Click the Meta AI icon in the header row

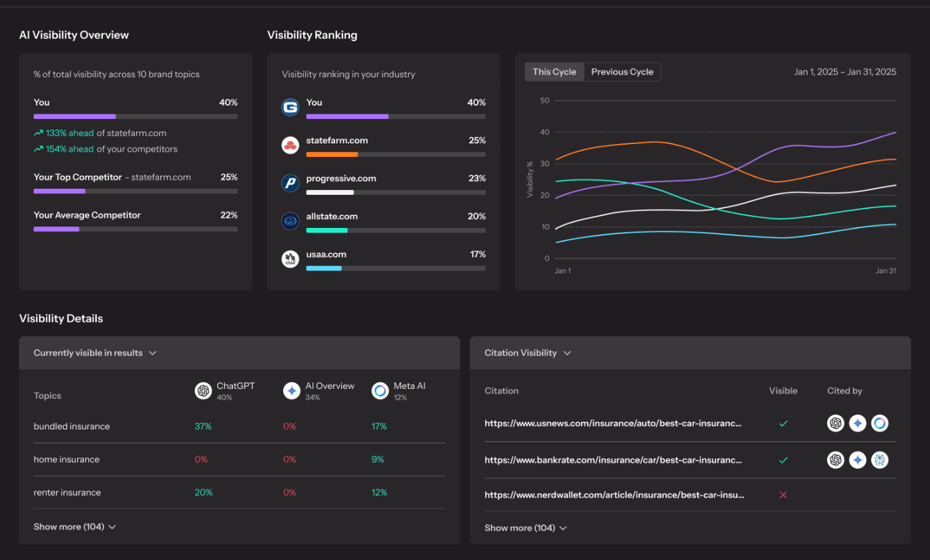click(x=379, y=390)
